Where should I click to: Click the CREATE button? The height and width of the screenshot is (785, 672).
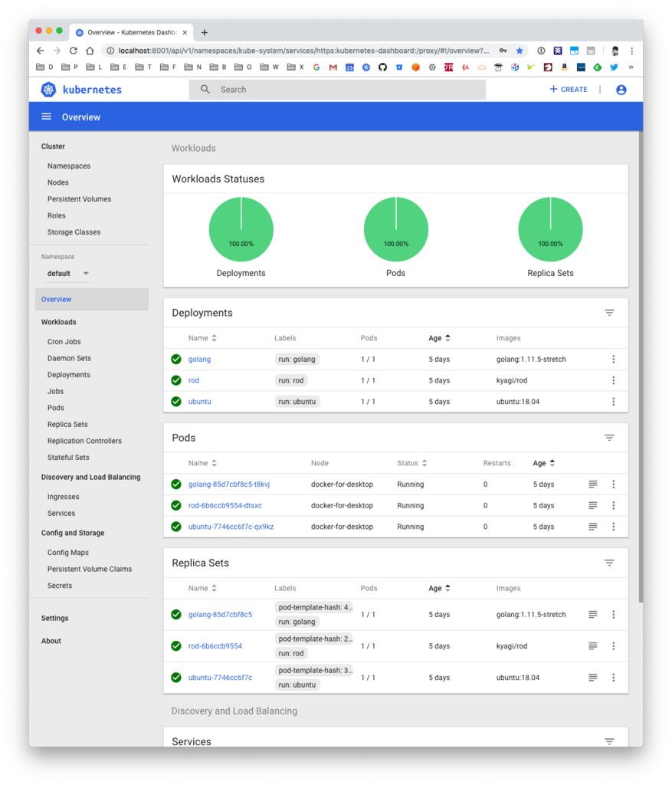click(569, 89)
